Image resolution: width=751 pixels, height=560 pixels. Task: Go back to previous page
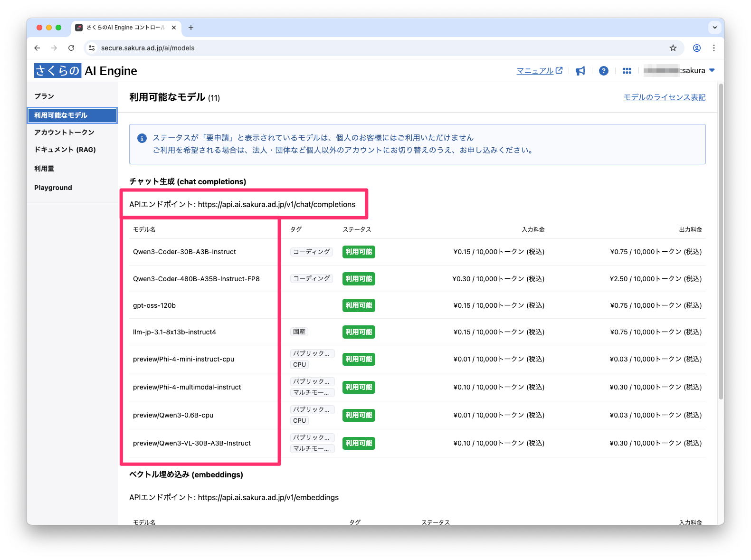point(37,48)
